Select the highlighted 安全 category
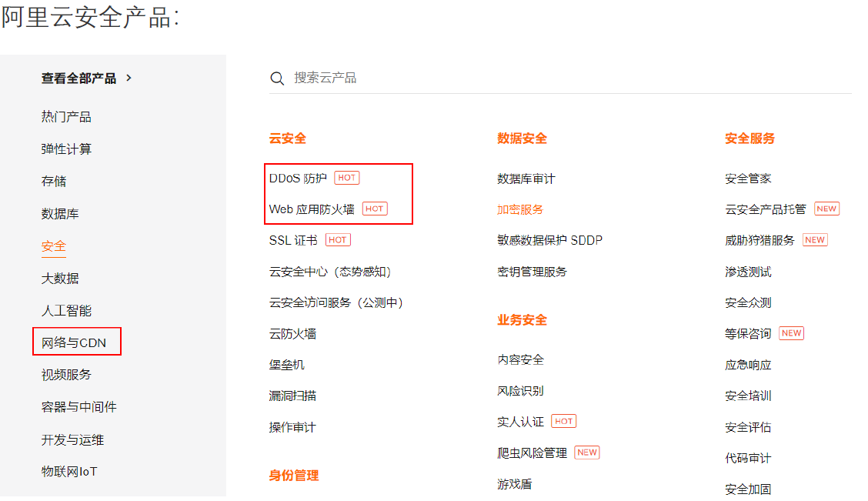Screen dimensions: 868x501 point(54,246)
